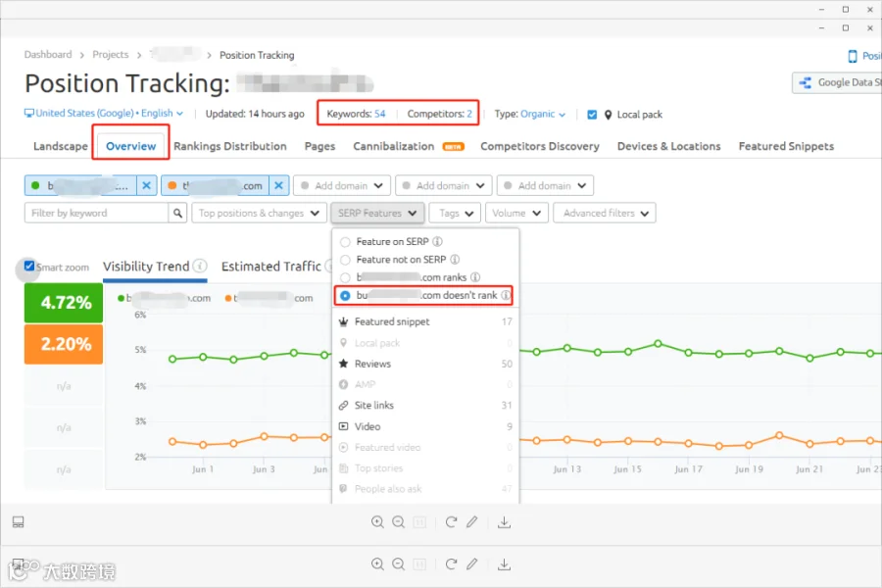The image size is (882, 588).
Task: Click the zoom out icon in upper viewer toolbar
Action: pos(398,522)
